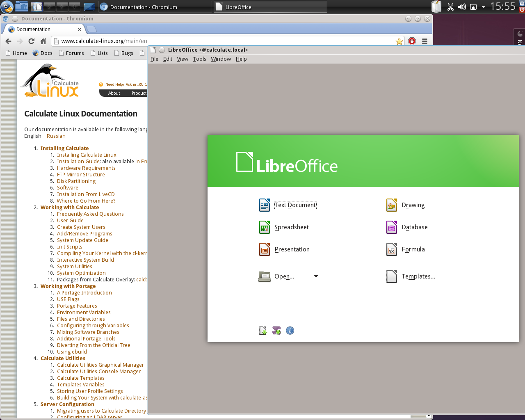Open the Docs bookmark in Chromium
The image size is (525, 420).
point(42,53)
